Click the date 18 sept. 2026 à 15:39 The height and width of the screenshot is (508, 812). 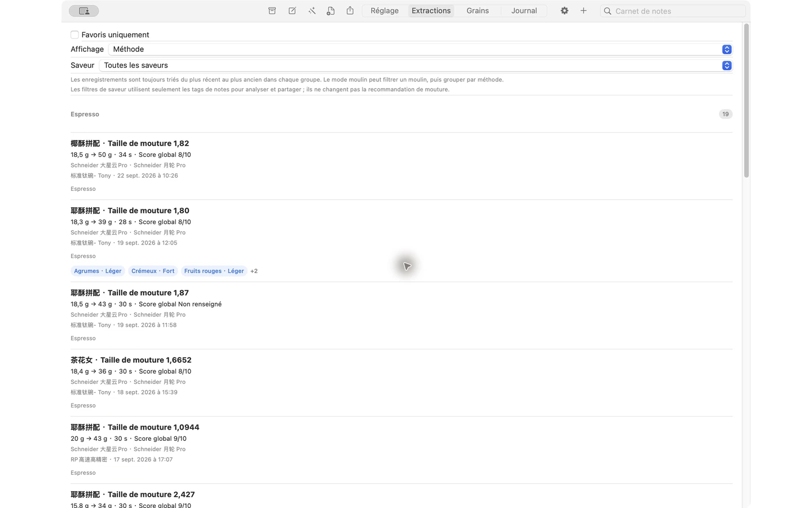tap(147, 392)
